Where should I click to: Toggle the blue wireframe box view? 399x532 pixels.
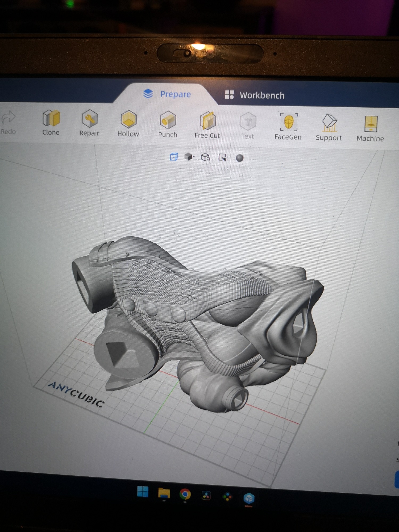pos(174,157)
